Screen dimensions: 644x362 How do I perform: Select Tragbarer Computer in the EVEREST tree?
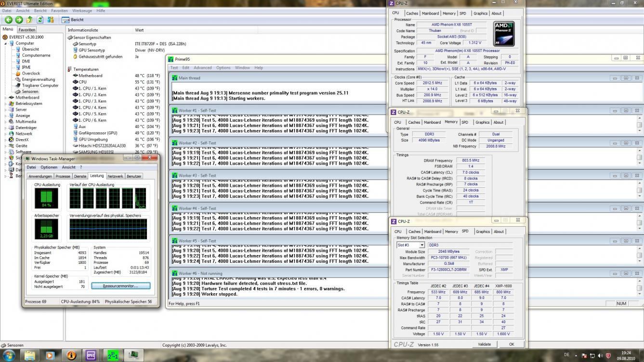pos(40,85)
